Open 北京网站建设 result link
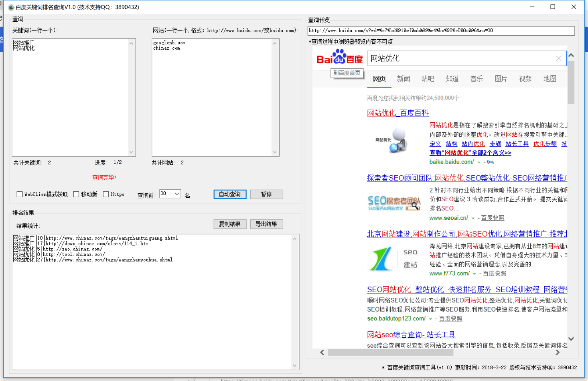 point(467,234)
